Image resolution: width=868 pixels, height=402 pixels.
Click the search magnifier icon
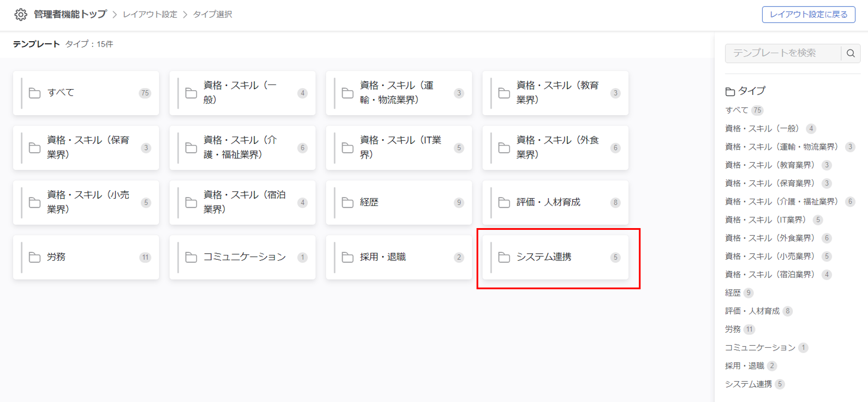850,53
